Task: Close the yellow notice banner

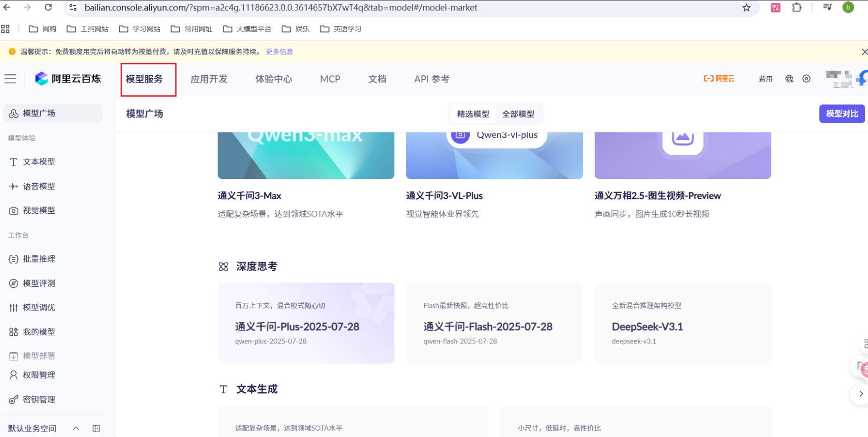Action: pos(864,52)
